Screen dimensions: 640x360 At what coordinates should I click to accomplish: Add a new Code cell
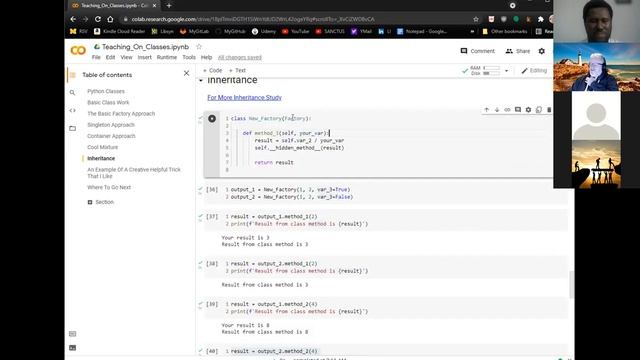(212, 71)
